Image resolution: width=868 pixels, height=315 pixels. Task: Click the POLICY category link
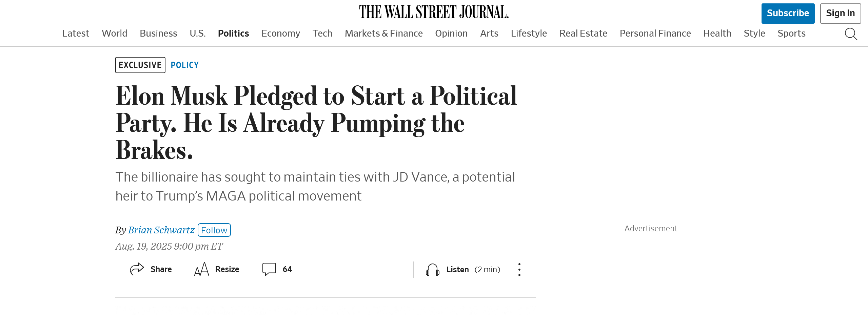point(185,65)
